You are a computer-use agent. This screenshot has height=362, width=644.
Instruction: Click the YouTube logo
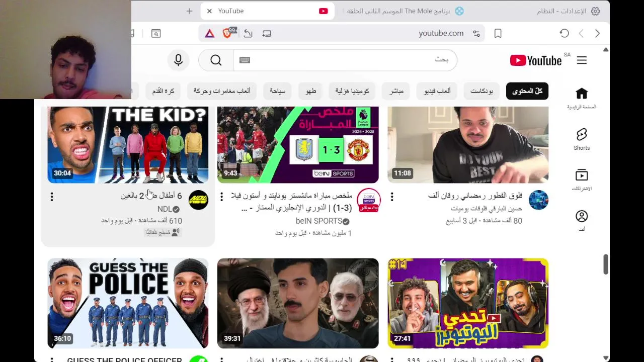(x=535, y=60)
